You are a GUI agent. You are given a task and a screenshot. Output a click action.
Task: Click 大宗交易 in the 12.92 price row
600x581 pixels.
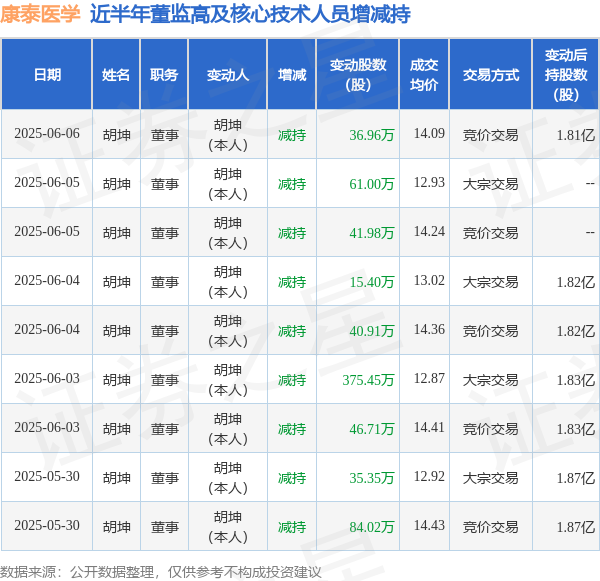point(491,478)
